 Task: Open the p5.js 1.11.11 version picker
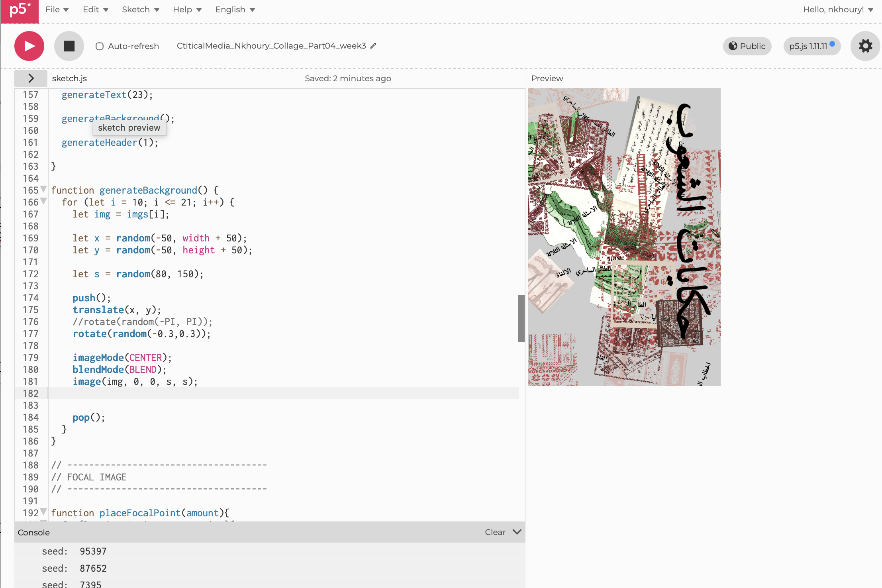(811, 46)
